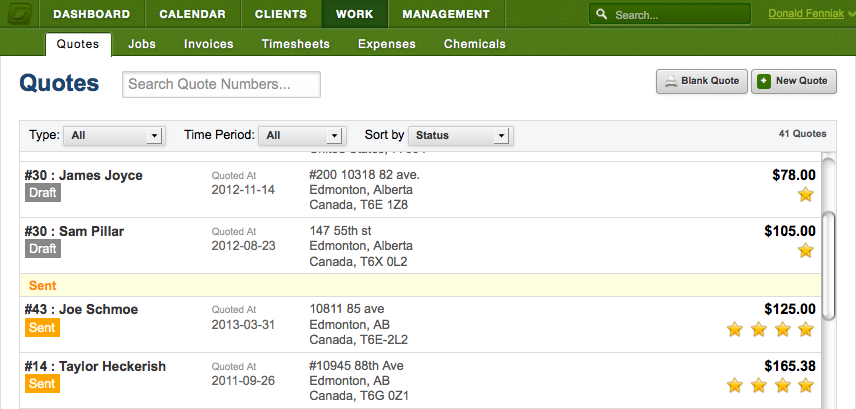Image resolution: width=856 pixels, height=409 pixels.
Task: Click the address '147 55th st'
Action: point(340,230)
